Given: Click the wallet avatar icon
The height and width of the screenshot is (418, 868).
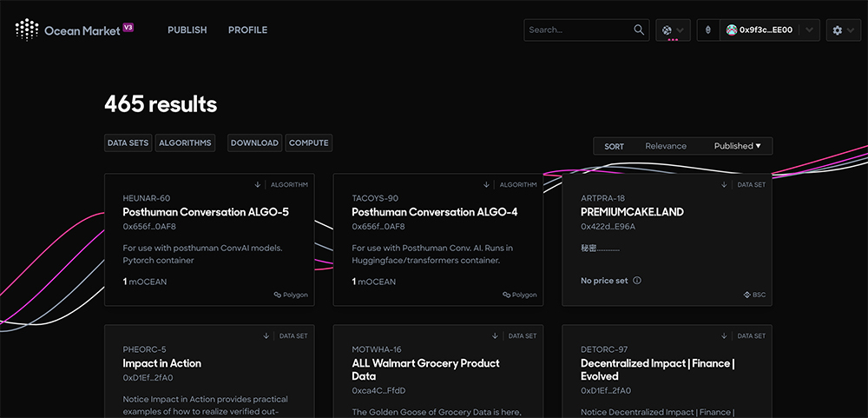Looking at the screenshot, I should click(731, 30).
